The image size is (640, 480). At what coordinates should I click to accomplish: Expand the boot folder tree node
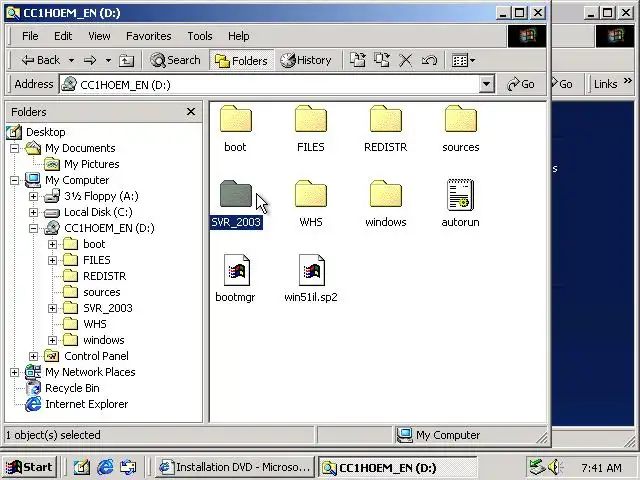(52, 244)
